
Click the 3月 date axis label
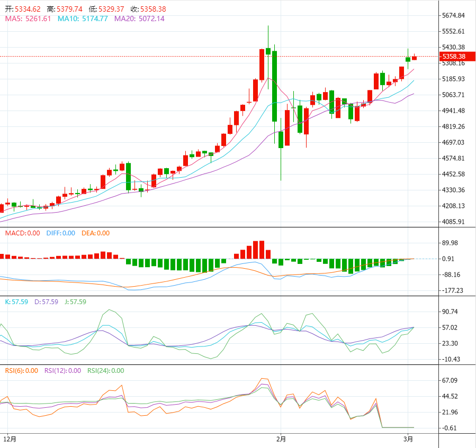click(408, 439)
